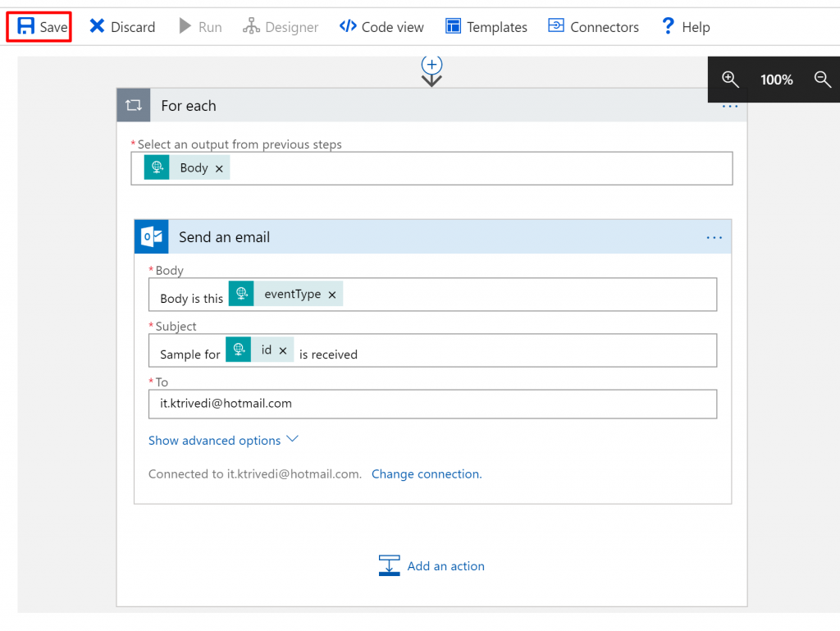Click the output from previous steps field
The image size is (840, 631).
pyautogui.click(x=431, y=168)
